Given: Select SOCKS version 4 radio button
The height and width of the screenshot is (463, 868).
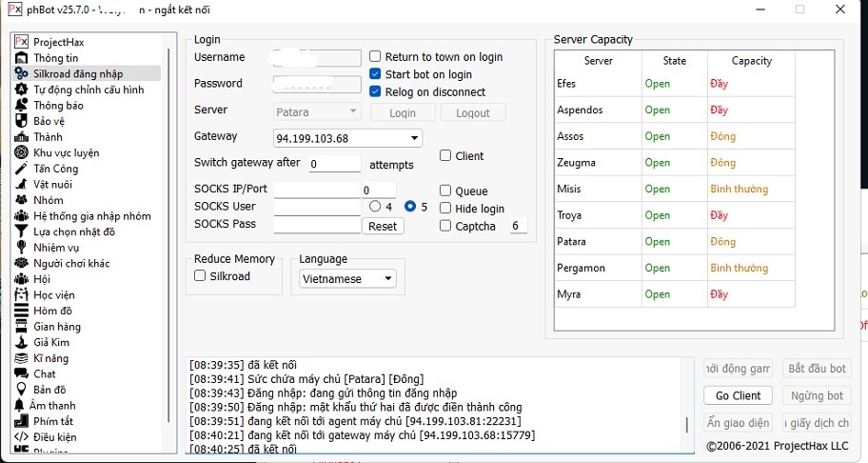Looking at the screenshot, I should click(375, 207).
